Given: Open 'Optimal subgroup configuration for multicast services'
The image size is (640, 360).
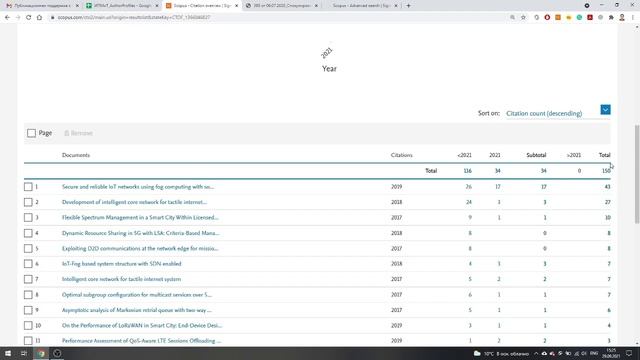Looking at the screenshot, I should [x=137, y=295].
